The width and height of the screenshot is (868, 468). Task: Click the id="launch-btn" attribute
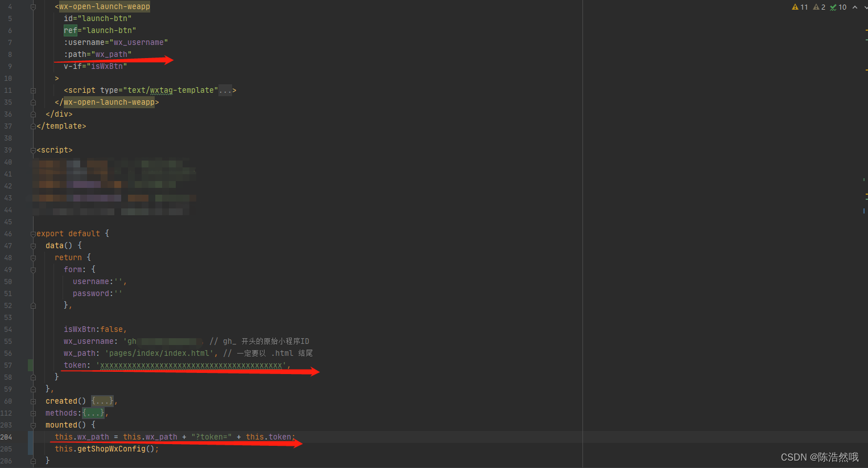pyautogui.click(x=98, y=19)
